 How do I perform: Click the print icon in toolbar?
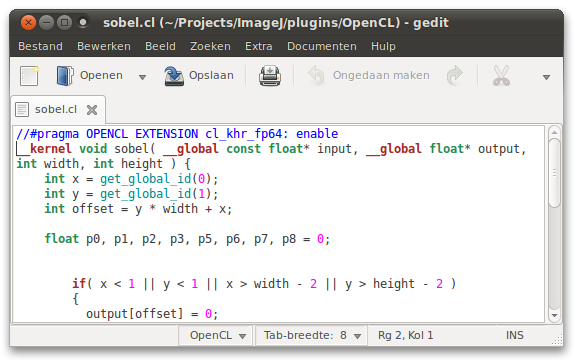click(270, 76)
